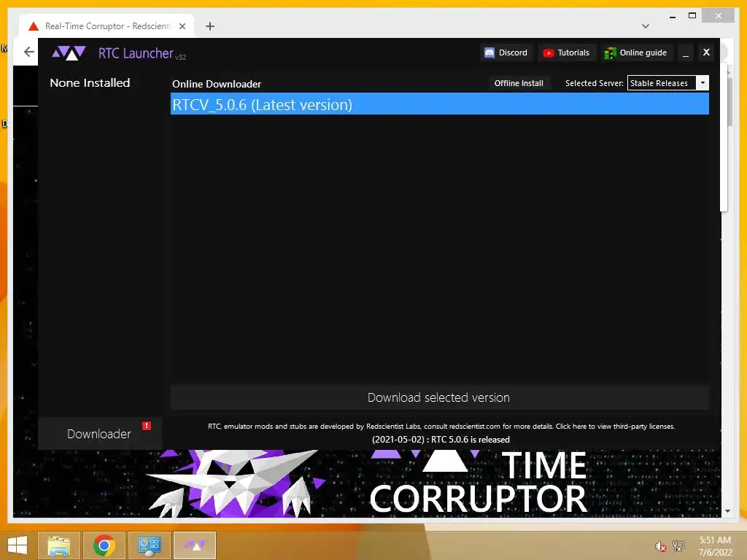
Task: Open Control Panel taskbar icon
Action: [x=149, y=545]
